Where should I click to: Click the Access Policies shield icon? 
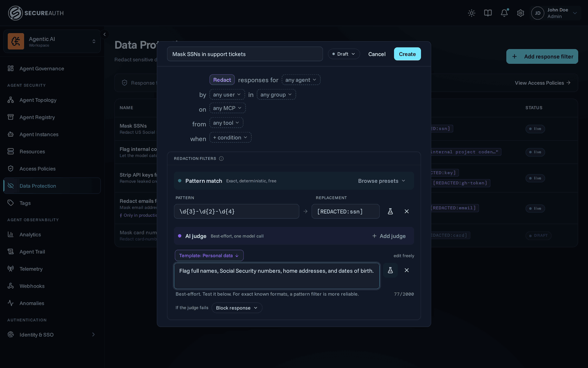11,168
